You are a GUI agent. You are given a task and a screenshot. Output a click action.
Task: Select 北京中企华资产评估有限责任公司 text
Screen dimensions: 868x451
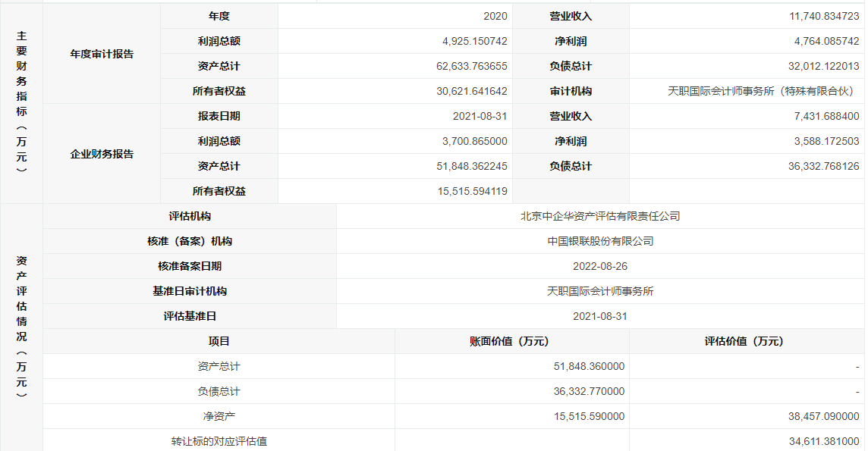(600, 216)
